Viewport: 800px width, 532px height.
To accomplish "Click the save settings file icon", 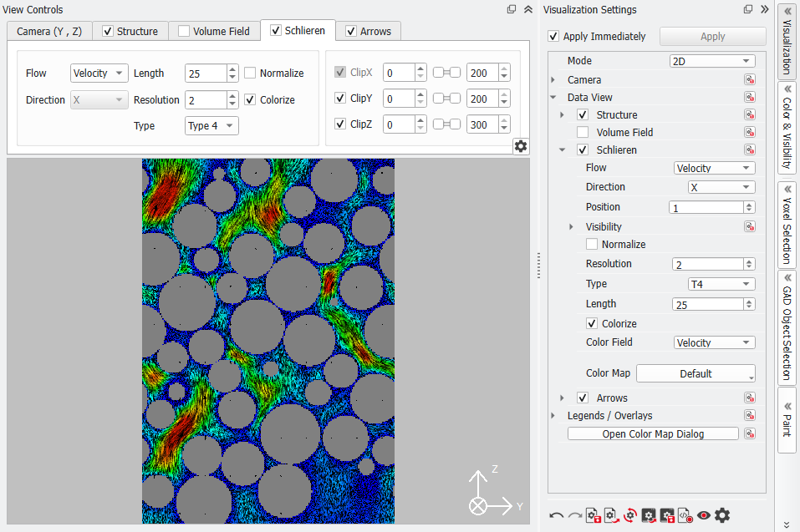I will coord(594,515).
